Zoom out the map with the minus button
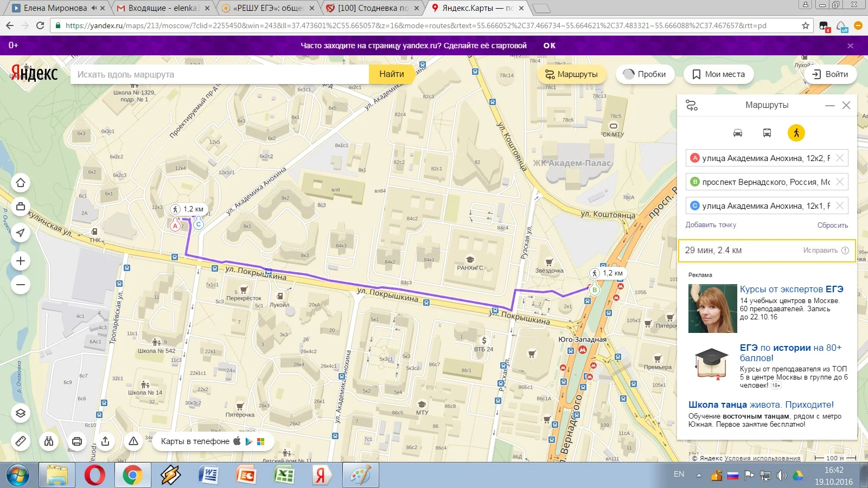The width and height of the screenshot is (868, 488). [x=21, y=285]
